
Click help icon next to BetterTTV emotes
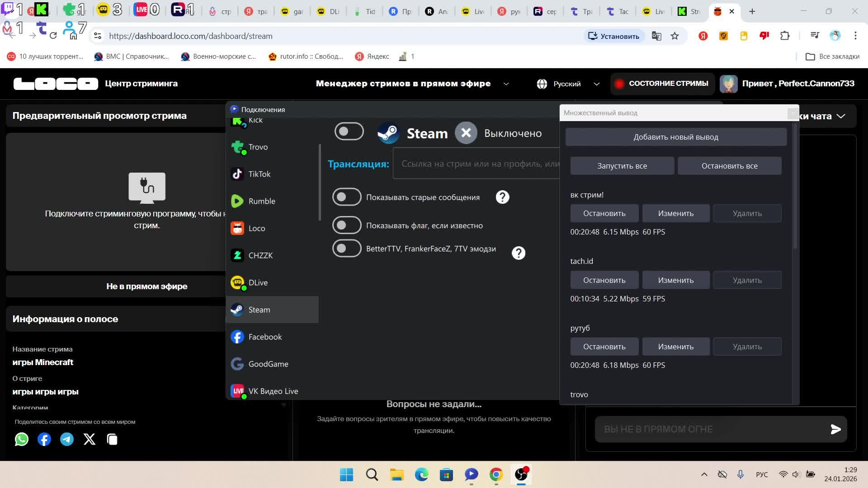tap(518, 253)
